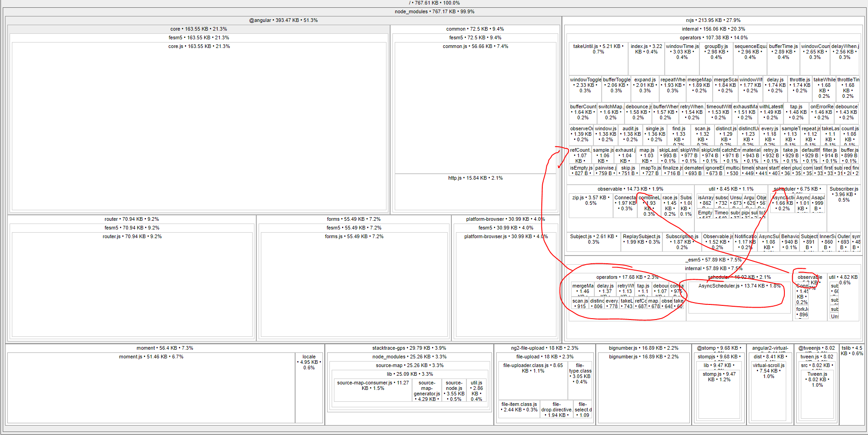
Task: Click the rxjs 213.95 KB header
Action: 713,20
